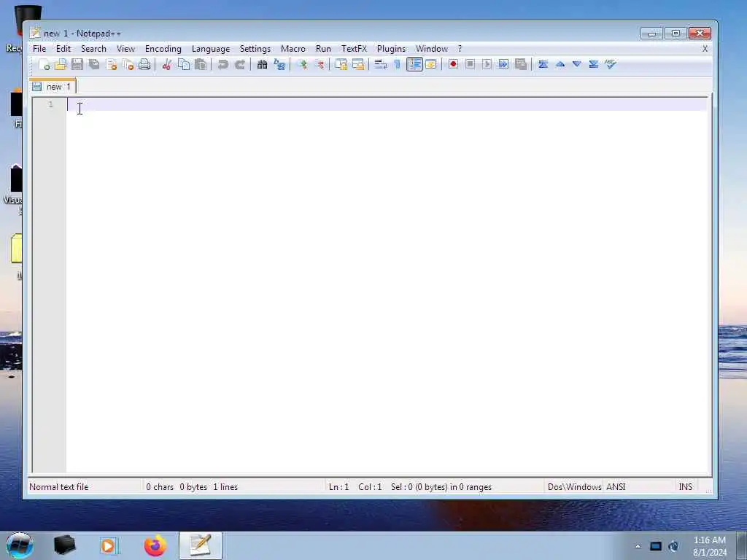Screen dimensions: 747x560
Task: Open the Macro menu
Action: pyautogui.click(x=293, y=49)
